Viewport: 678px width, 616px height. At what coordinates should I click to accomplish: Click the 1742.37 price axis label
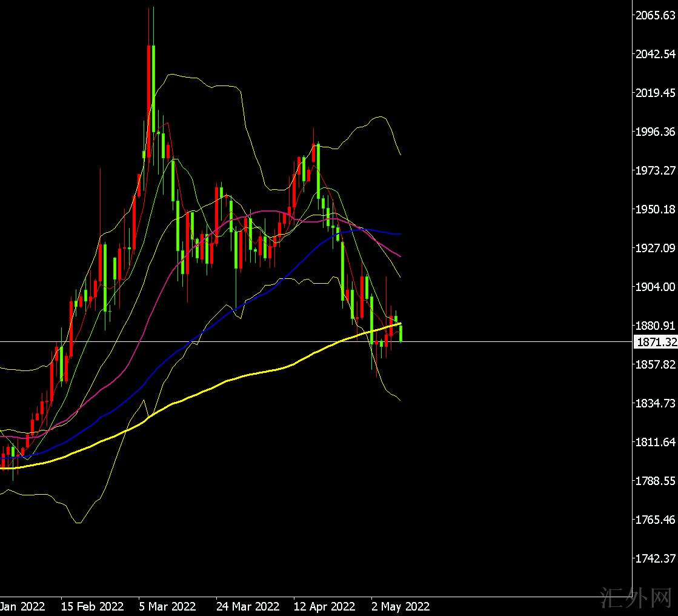tap(655, 558)
